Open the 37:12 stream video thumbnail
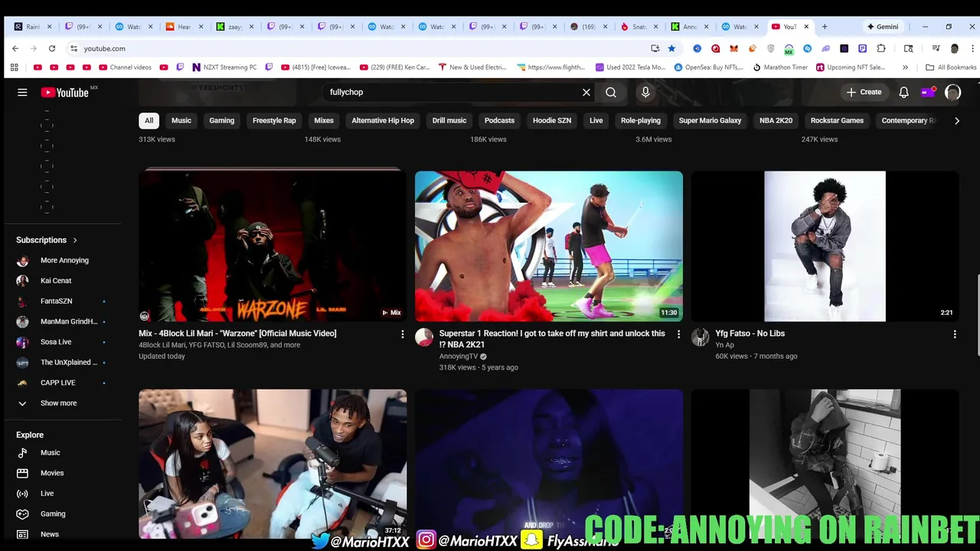The height and width of the screenshot is (551, 980). [x=273, y=464]
